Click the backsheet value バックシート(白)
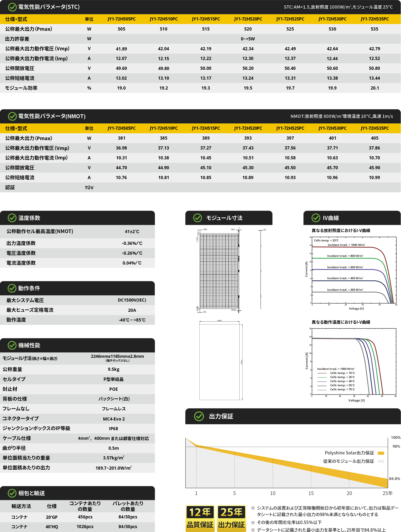The image size is (401, 532). click(x=114, y=399)
